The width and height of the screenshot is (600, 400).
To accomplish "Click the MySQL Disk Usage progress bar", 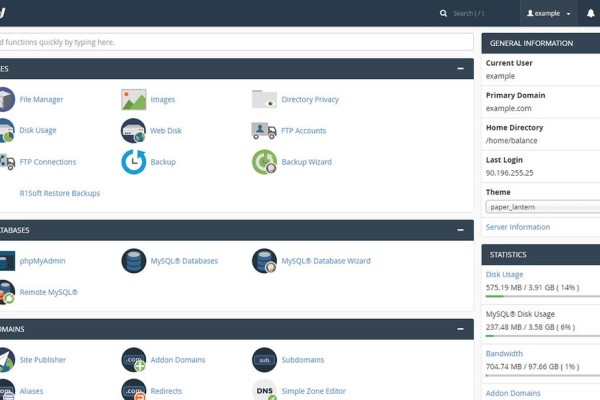I will point(543,336).
